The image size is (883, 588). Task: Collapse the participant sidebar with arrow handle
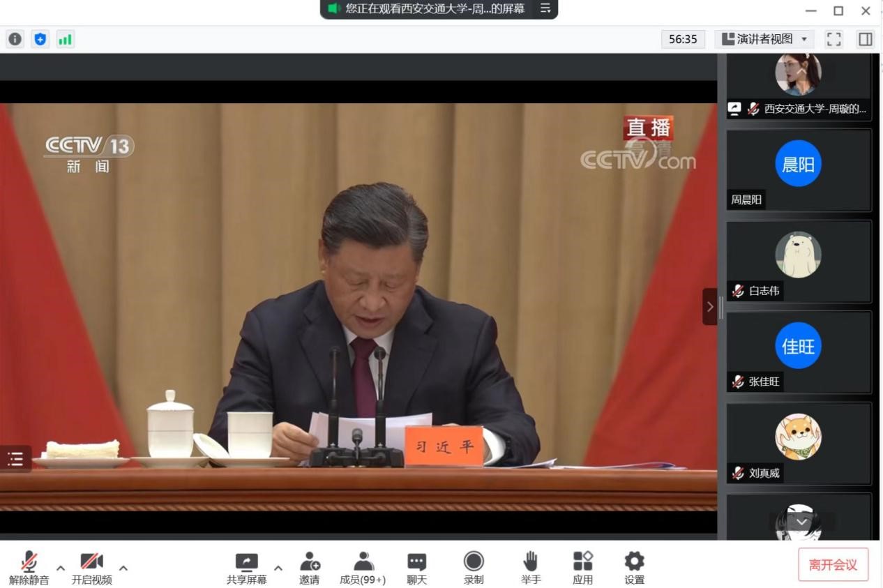(709, 306)
